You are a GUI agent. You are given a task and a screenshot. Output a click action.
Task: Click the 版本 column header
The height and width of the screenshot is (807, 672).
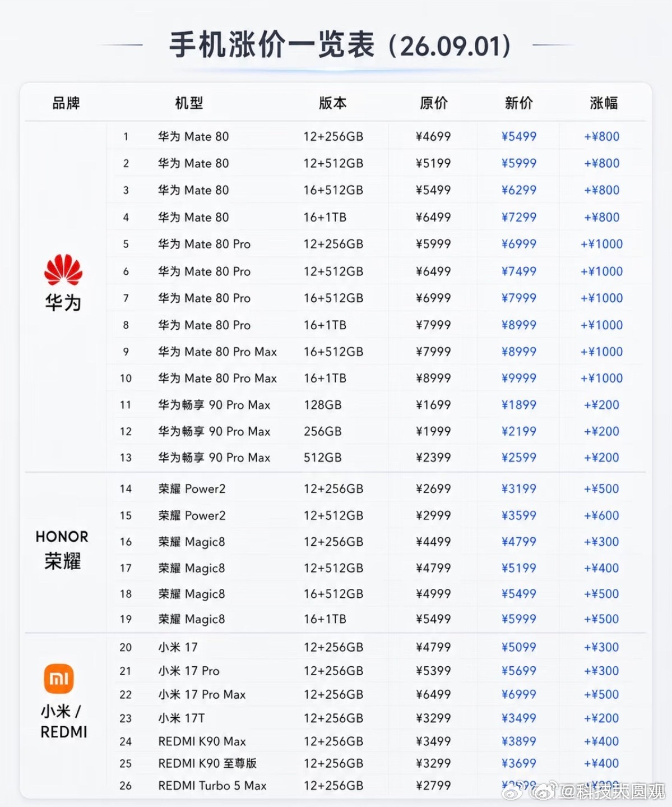333,103
